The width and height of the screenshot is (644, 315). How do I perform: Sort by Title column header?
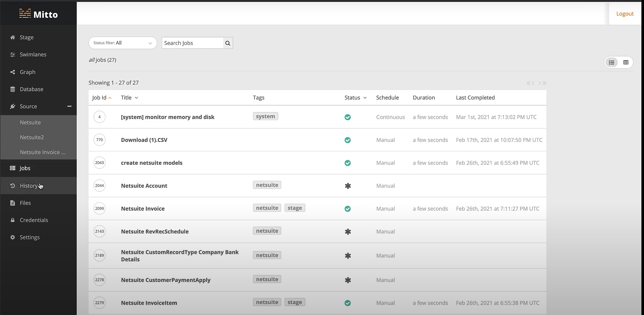[129, 98]
